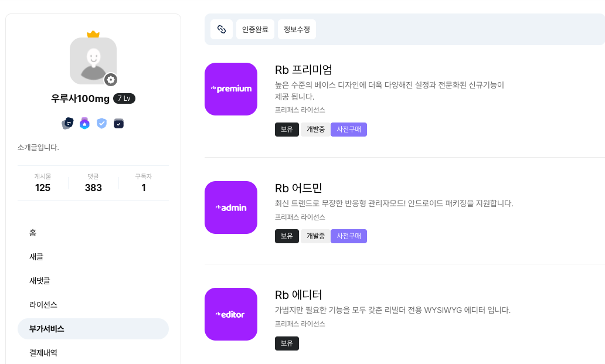This screenshot has height=364, width=605.
Task: Open the Rb editor purple logo
Action: 231,314
